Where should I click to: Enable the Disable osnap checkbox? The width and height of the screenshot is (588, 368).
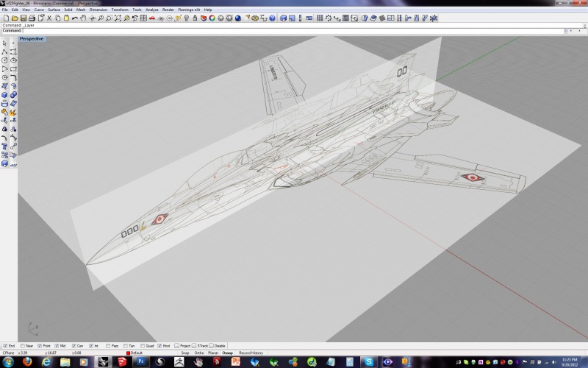pos(211,346)
